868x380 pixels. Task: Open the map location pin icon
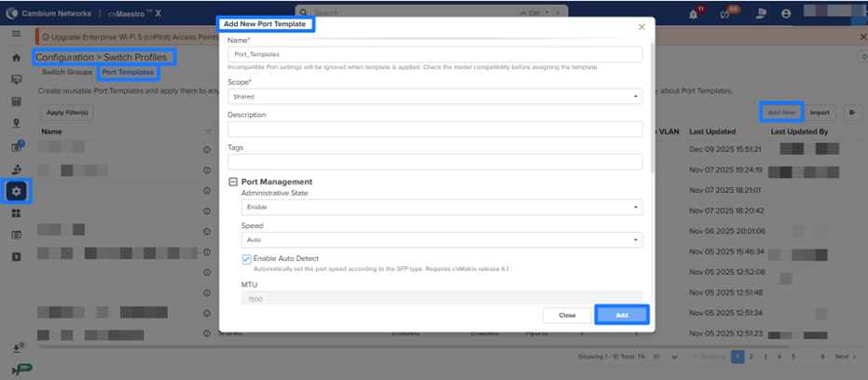click(16, 123)
